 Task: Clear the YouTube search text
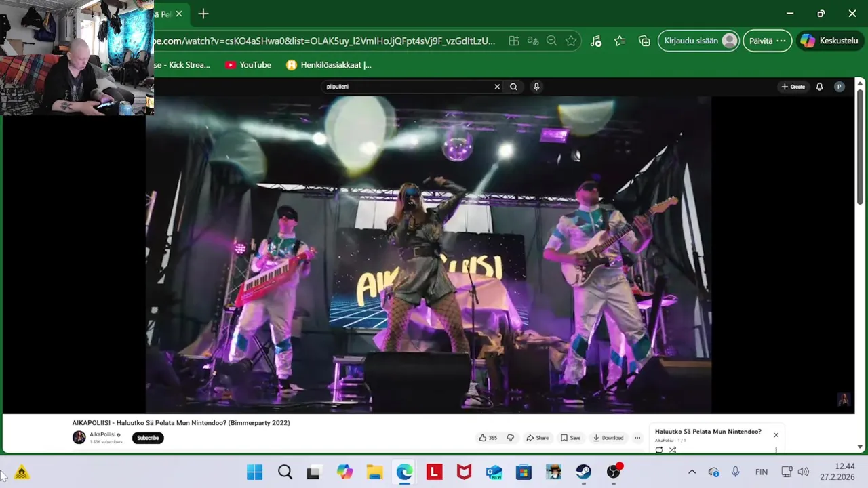(497, 87)
